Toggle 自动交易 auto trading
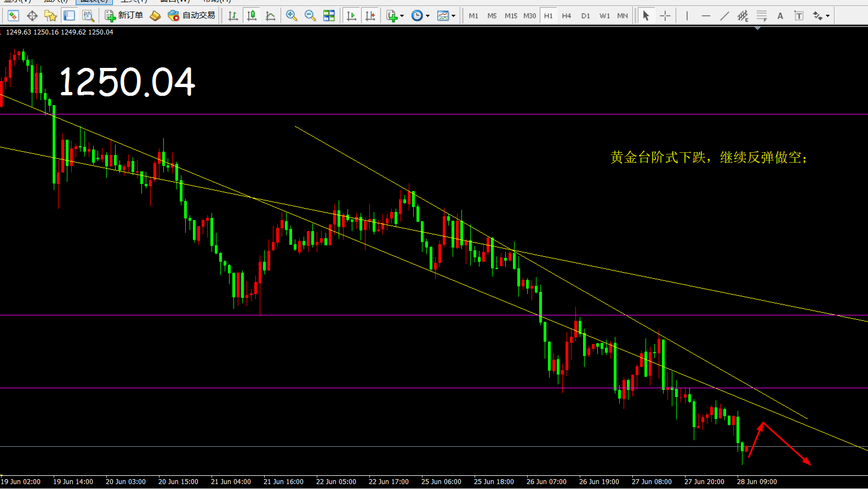The image size is (868, 489). [192, 16]
